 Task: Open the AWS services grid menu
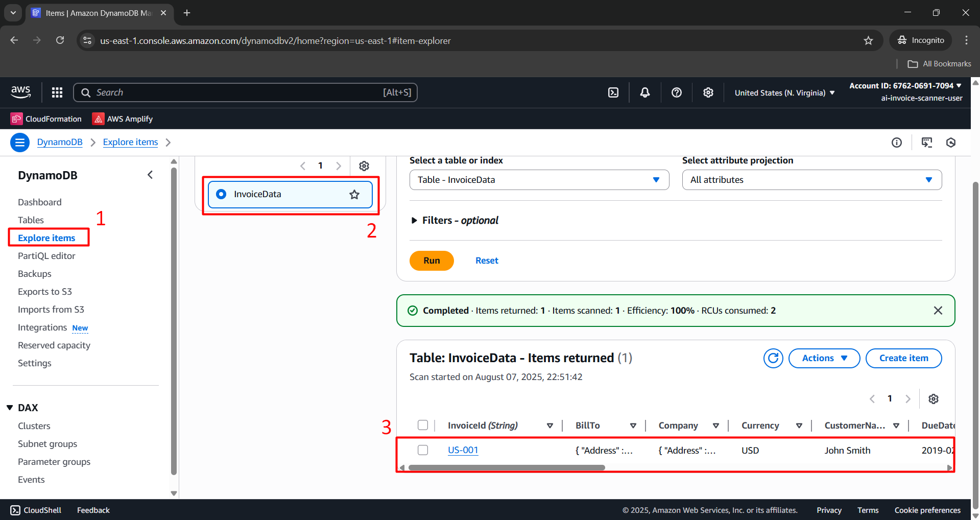coord(57,92)
